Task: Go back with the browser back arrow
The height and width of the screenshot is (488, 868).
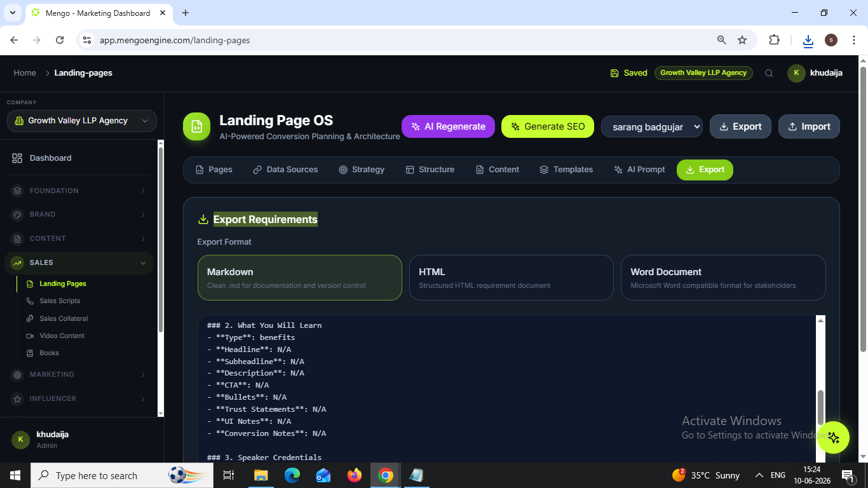Action: [15, 40]
